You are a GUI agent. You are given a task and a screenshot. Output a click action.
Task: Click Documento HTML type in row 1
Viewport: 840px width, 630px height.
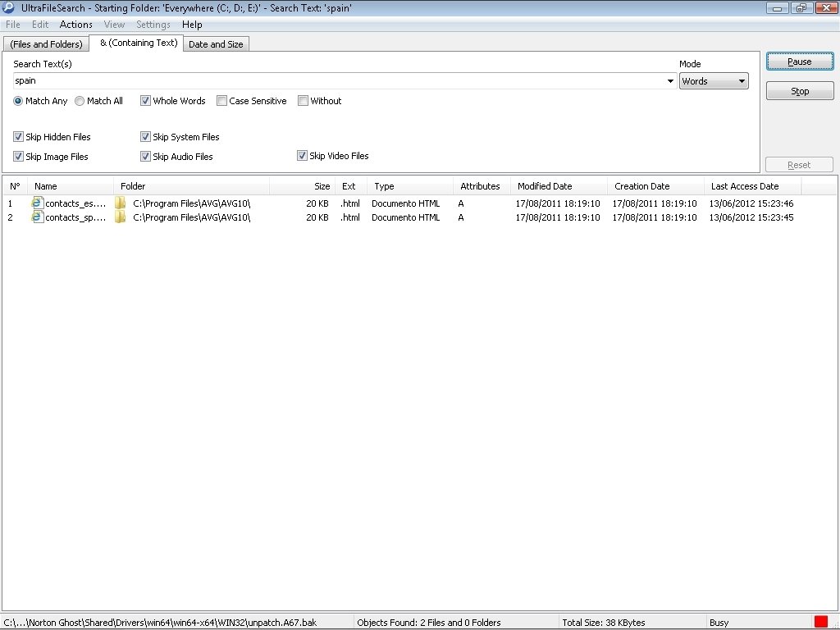coord(405,203)
